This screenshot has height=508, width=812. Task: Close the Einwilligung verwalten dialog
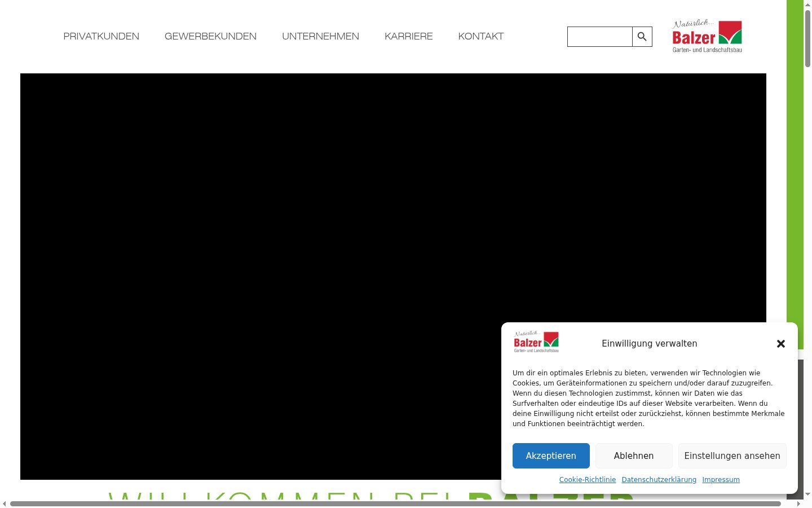tap(781, 344)
